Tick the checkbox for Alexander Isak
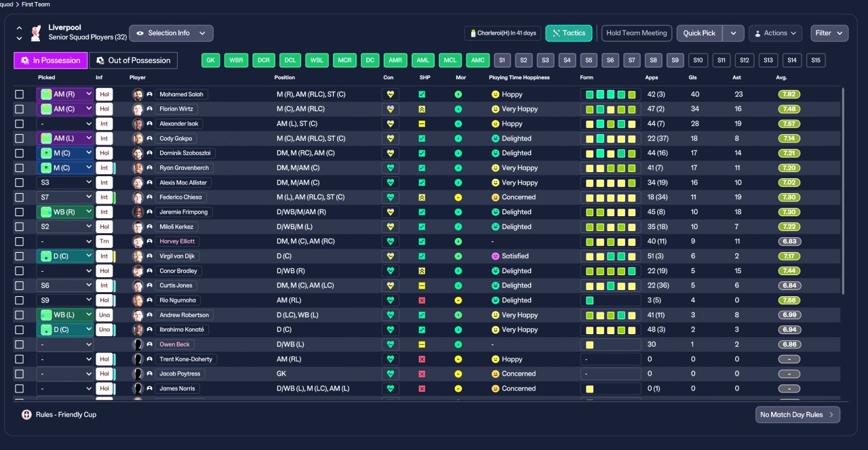This screenshot has width=868, height=450. pyautogui.click(x=19, y=124)
